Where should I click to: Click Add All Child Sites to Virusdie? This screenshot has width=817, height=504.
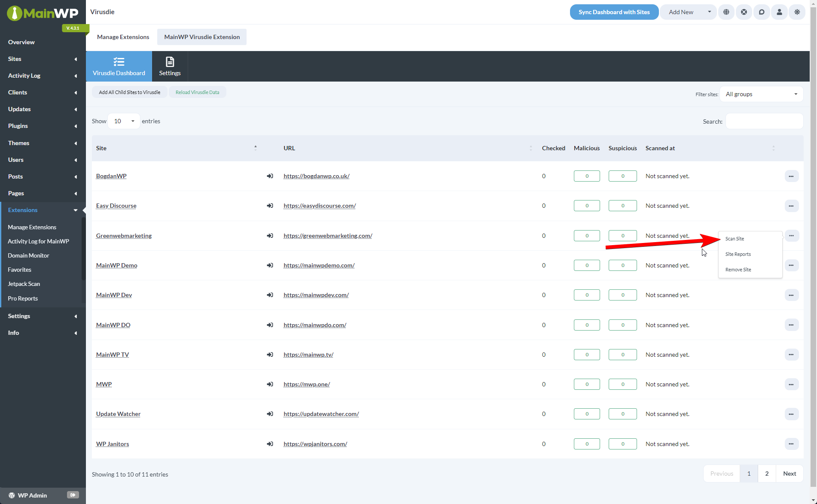pyautogui.click(x=129, y=92)
